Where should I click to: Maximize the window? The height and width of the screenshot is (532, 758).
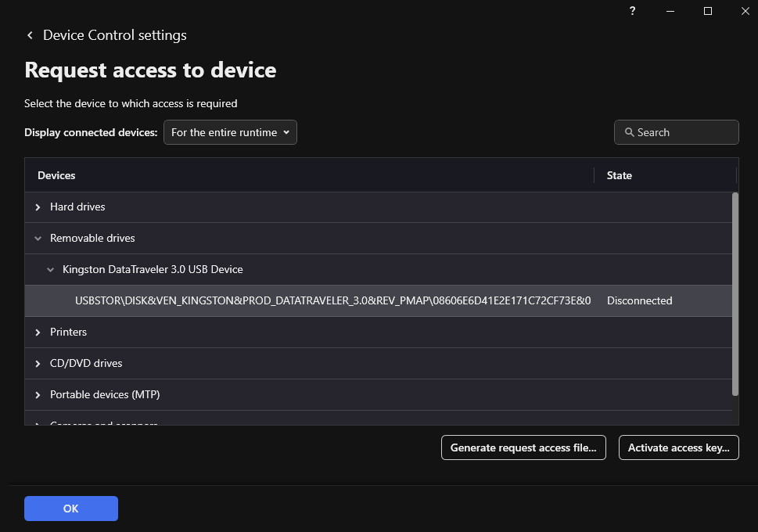708,11
